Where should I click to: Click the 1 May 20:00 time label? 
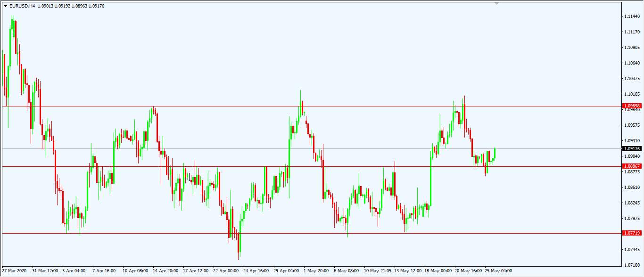tap(316, 271)
